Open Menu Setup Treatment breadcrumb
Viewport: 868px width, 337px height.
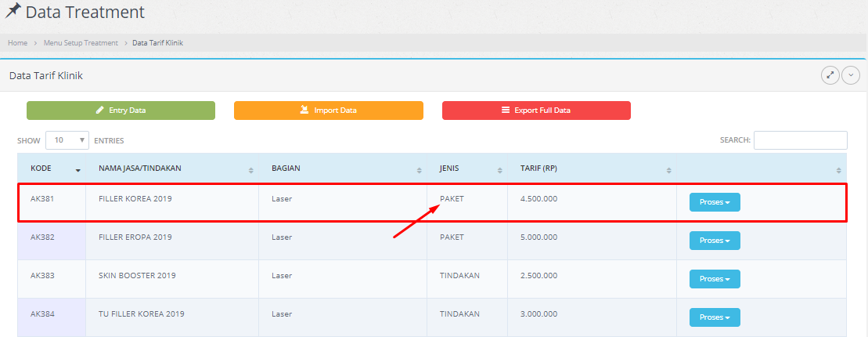tap(81, 42)
